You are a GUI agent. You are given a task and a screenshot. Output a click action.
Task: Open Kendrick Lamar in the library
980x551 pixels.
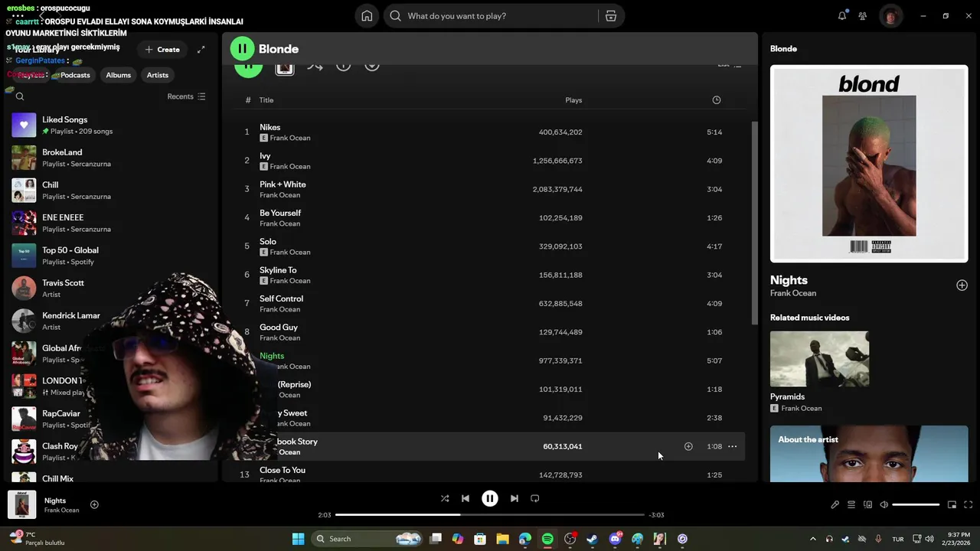click(x=111, y=321)
